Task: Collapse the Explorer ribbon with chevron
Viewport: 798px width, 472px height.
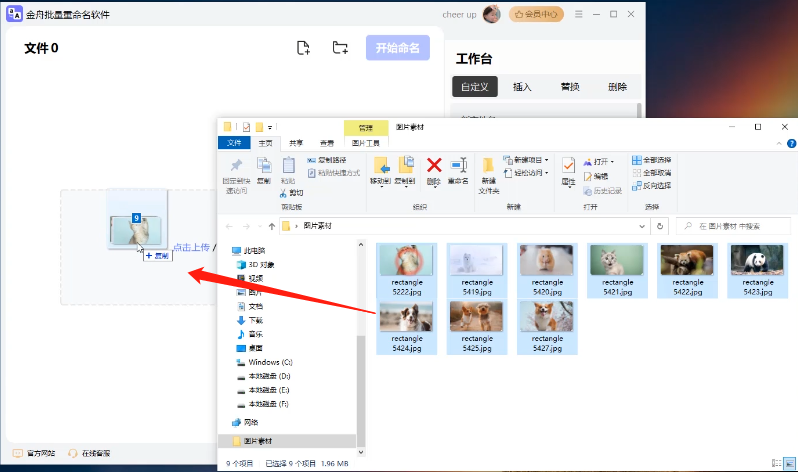Action: click(779, 144)
